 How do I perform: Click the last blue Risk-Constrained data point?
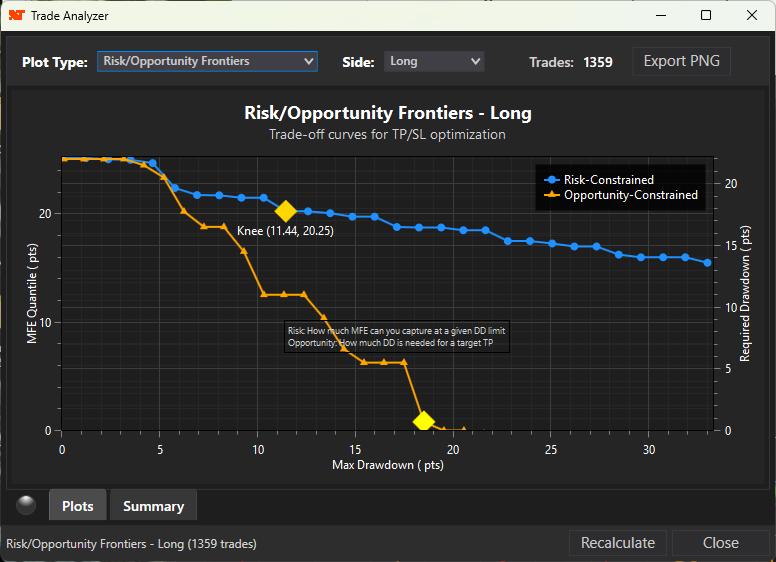click(707, 263)
